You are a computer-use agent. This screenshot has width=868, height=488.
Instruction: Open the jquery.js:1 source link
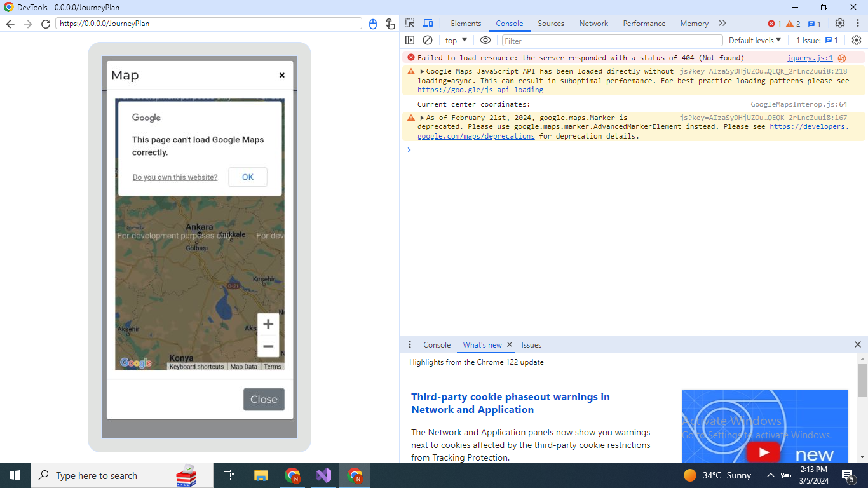[810, 58]
